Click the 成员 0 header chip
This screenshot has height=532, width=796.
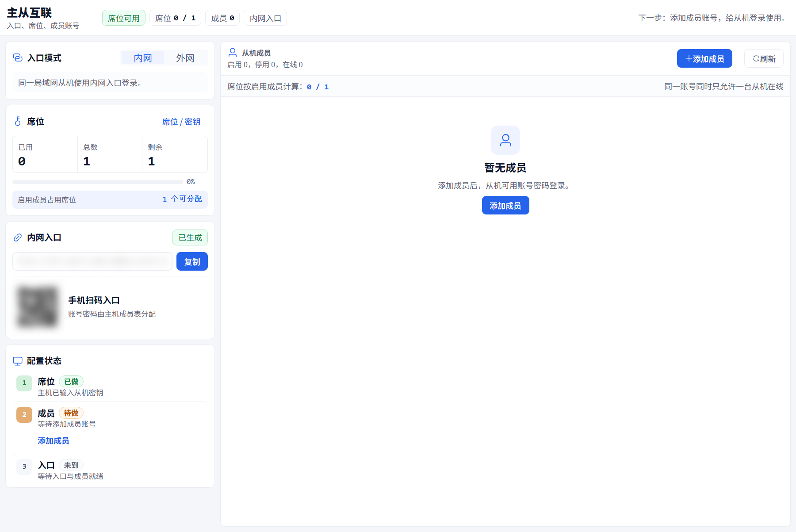222,18
